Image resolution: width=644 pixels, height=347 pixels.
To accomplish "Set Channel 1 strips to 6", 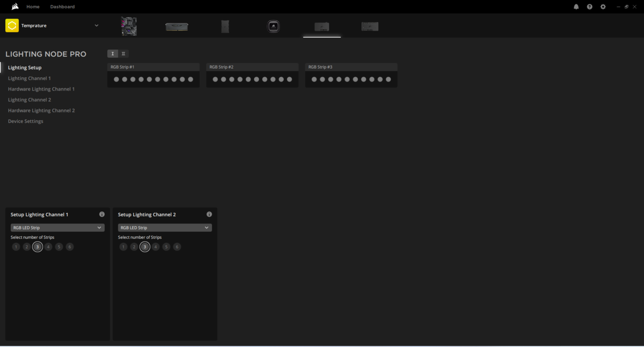I will [70, 247].
